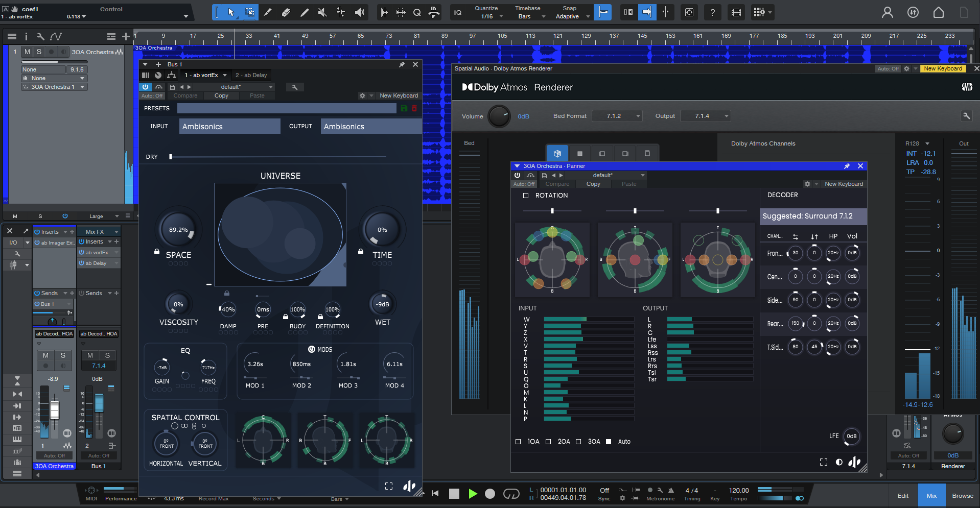
Task: Enable the ROTATION checkbox in Panner
Action: [526, 196]
